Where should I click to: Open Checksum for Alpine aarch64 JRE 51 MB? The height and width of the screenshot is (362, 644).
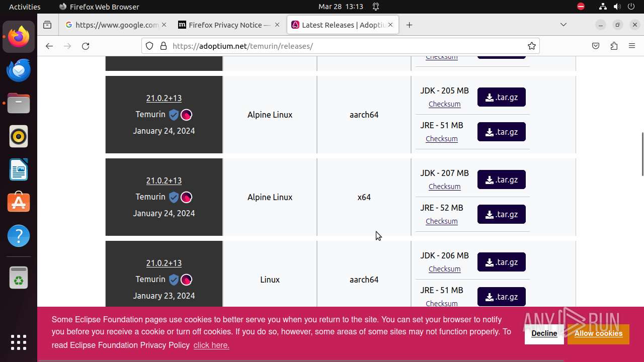(441, 139)
